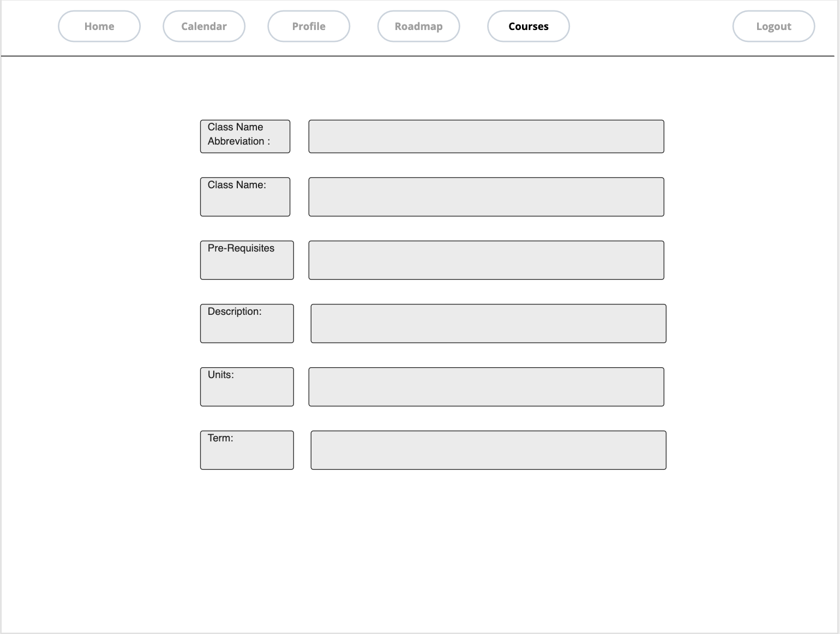Focus the Description input field
The image size is (840, 634).
pyautogui.click(x=489, y=324)
